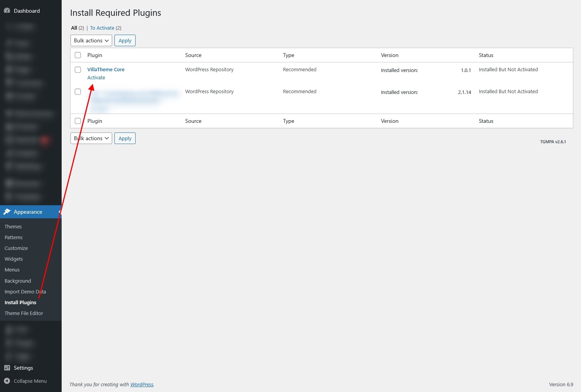Click the Collapse Menu arrow icon

pyautogui.click(x=7, y=381)
